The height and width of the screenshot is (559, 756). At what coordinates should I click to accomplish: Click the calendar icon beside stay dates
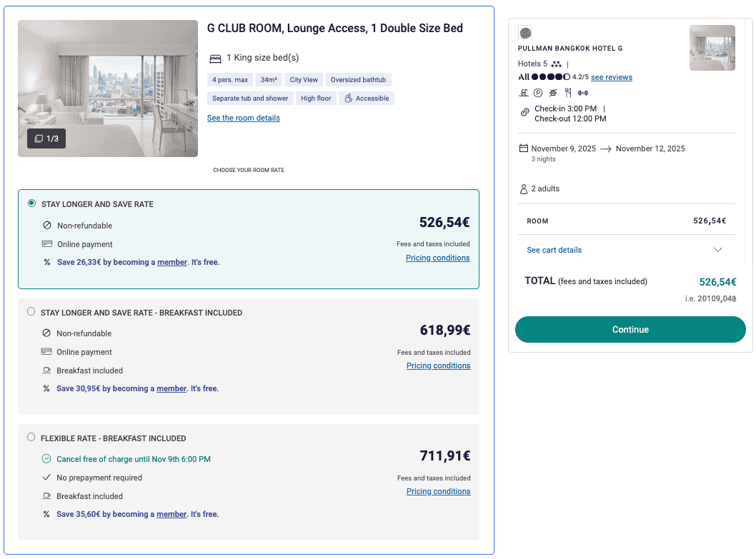523,148
